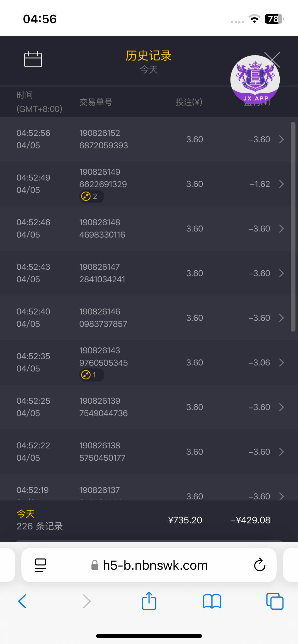
Task: Select transaction number 190826147 2841034241
Action: 102,273
